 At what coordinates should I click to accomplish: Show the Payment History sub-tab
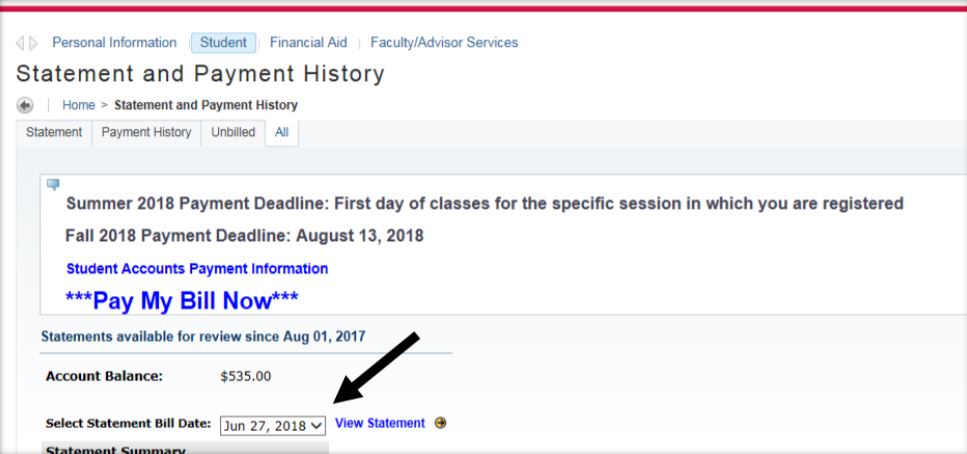[146, 133]
